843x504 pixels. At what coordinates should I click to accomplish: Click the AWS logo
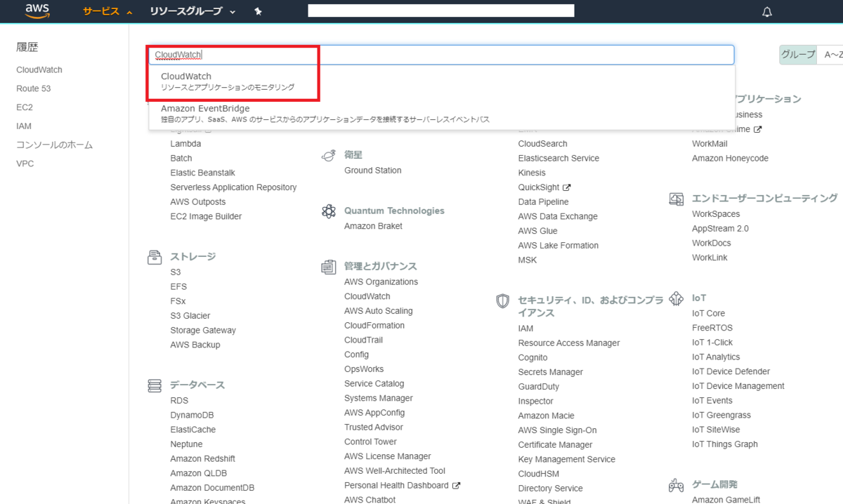click(x=37, y=11)
